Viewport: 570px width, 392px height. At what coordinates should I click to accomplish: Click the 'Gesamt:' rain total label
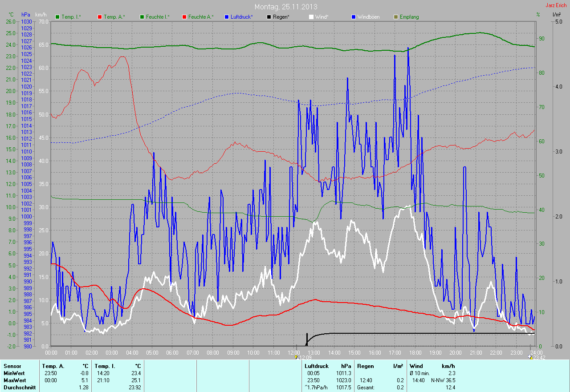(366, 388)
